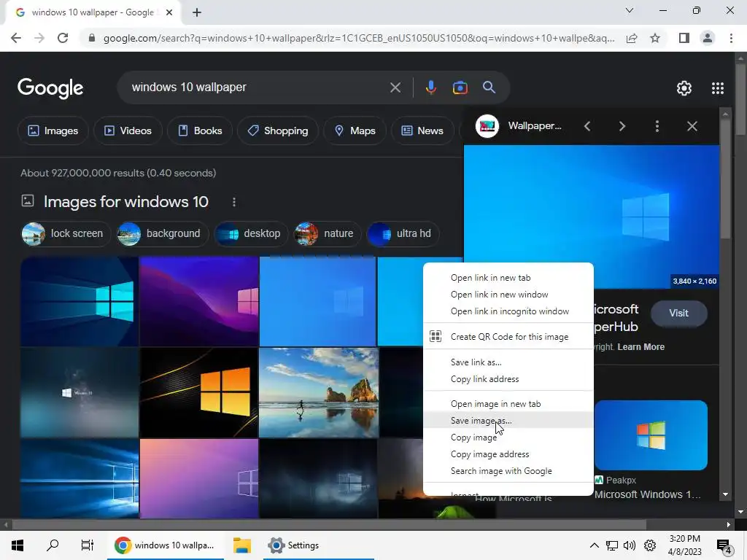Filter images by nature chip
Viewport: 747px width, 560px height.
pyautogui.click(x=328, y=234)
